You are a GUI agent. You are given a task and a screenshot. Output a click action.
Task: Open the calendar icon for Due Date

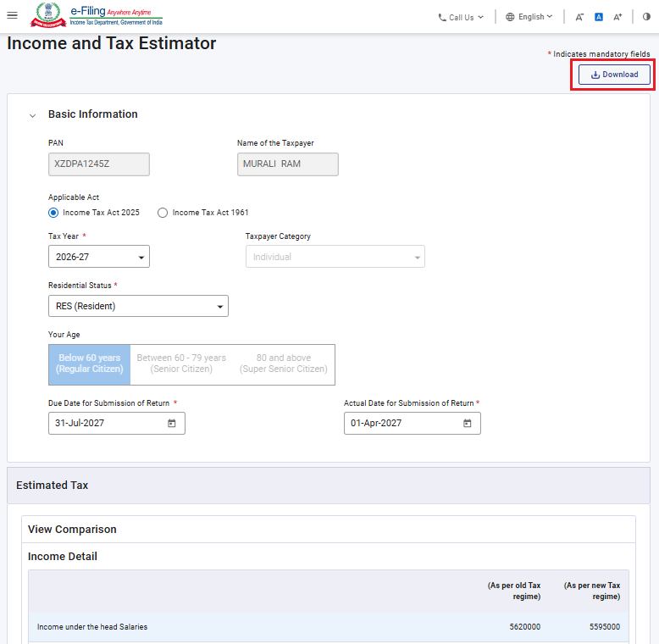pos(172,423)
